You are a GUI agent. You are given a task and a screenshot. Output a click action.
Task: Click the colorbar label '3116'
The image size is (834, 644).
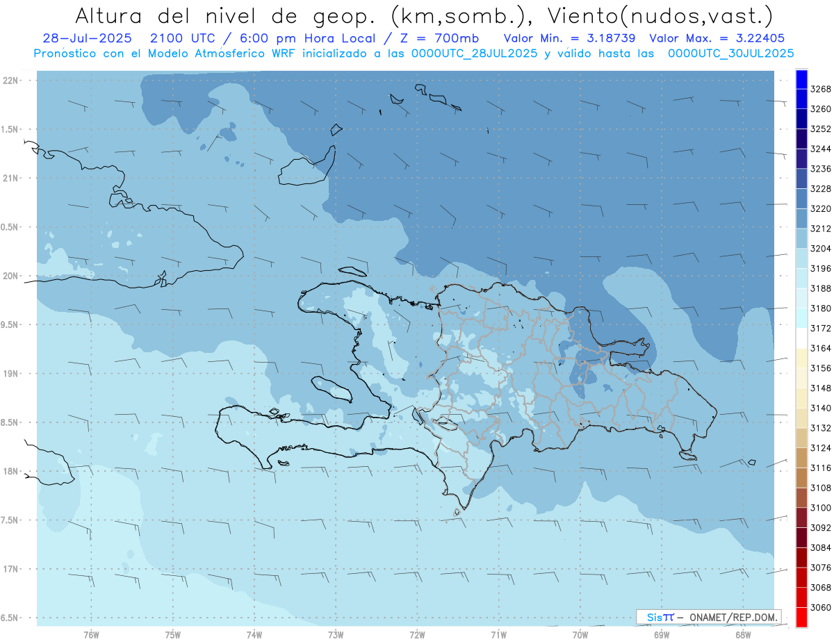coord(820,468)
